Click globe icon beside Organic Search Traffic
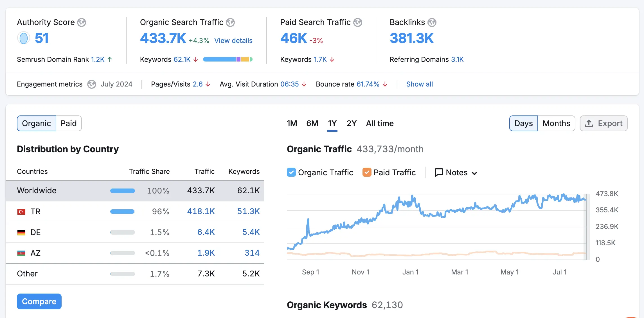644x318 pixels. [230, 22]
